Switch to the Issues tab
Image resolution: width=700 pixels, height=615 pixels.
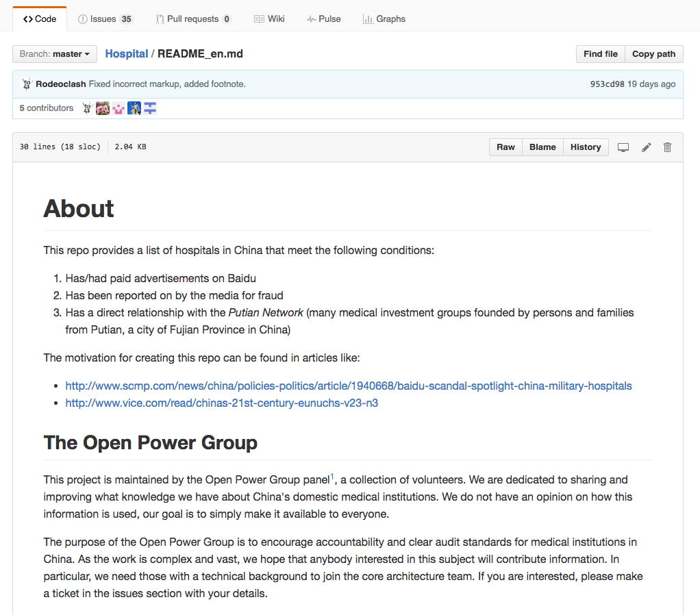pyautogui.click(x=105, y=18)
